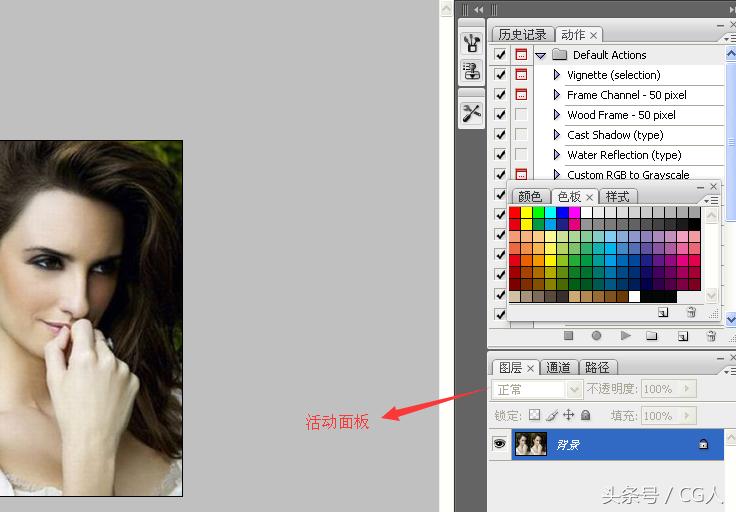The image size is (736, 512).
Task: Click the lock icon on 背景 layer
Action: (703, 444)
